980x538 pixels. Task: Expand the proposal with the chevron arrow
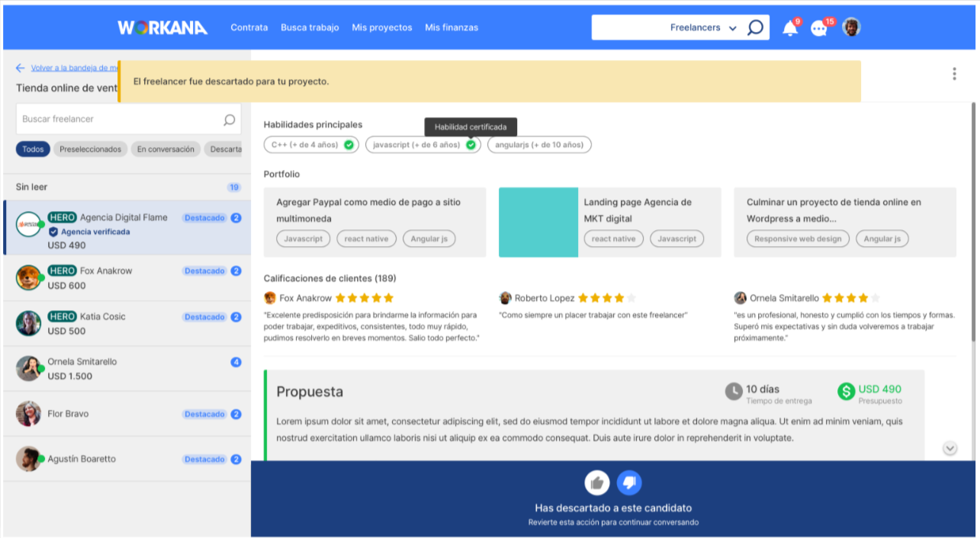pyautogui.click(x=949, y=448)
